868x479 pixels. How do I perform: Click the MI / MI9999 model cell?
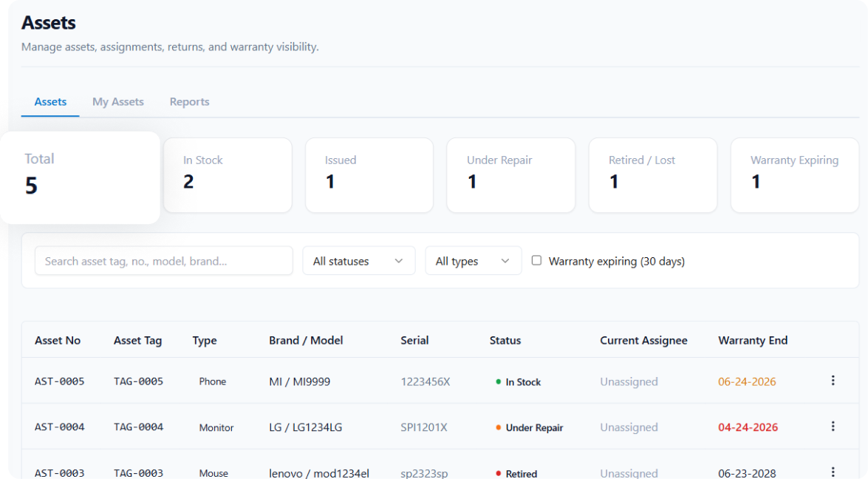299,381
